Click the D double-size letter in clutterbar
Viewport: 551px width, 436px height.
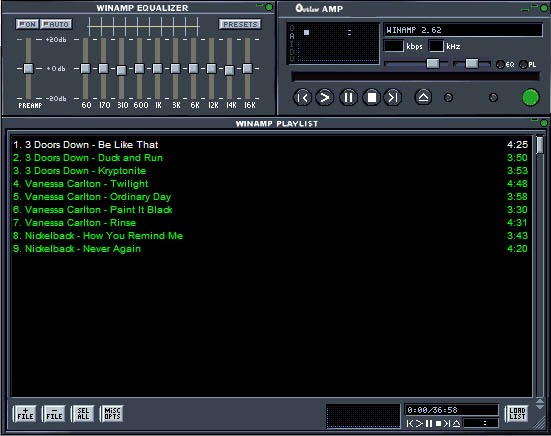(292, 52)
